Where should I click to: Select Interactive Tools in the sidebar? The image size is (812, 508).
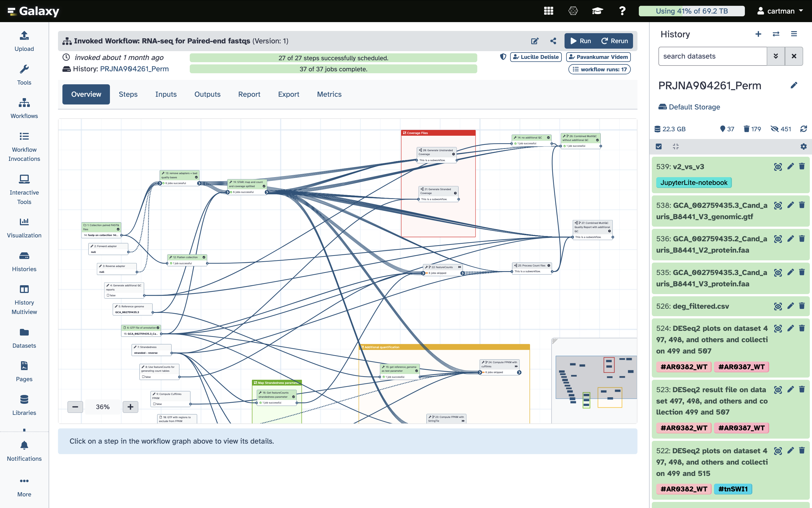pos(24,189)
